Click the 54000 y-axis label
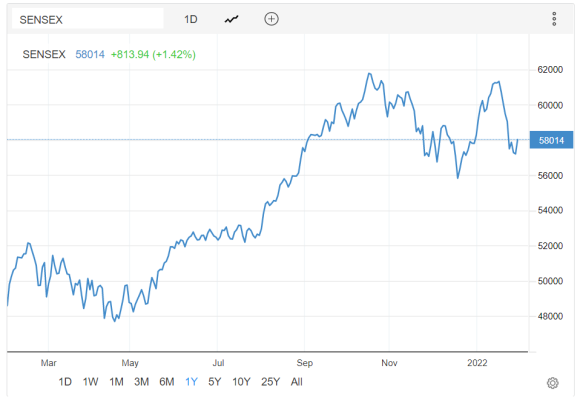580x397 pixels. pyautogui.click(x=550, y=211)
